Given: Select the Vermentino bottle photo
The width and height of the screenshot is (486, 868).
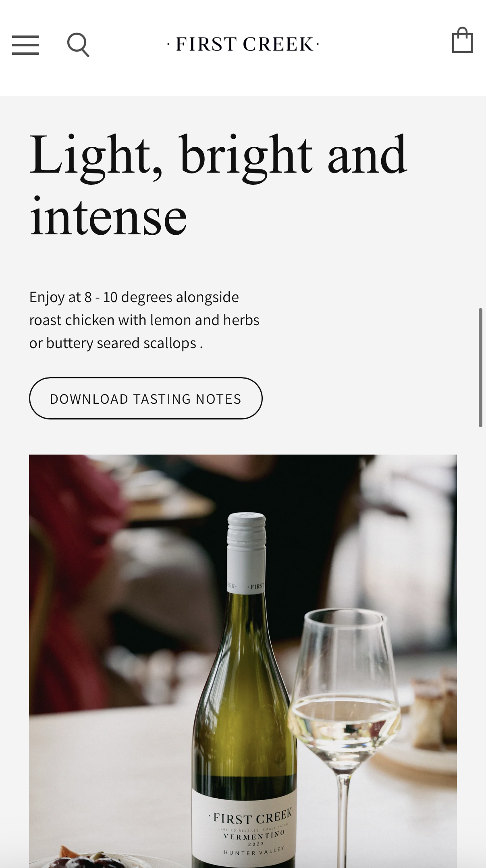Looking at the screenshot, I should coord(243,661).
